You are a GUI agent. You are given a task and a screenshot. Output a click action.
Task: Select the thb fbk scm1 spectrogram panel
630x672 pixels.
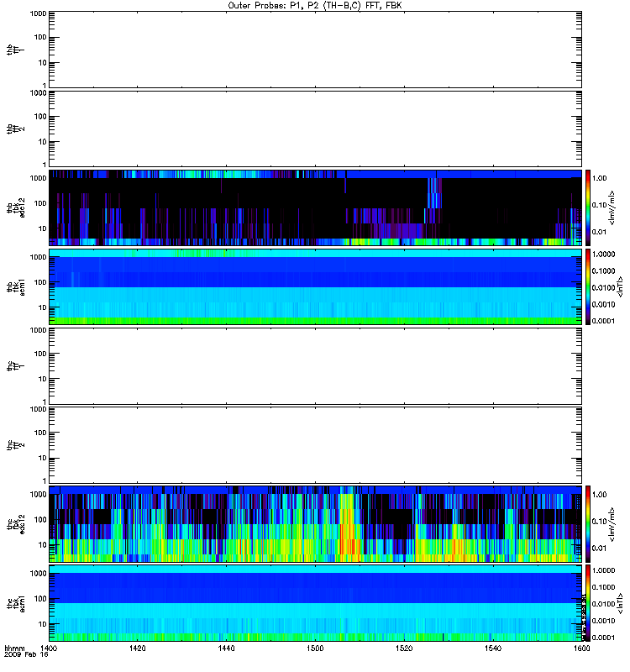[x=316, y=286]
